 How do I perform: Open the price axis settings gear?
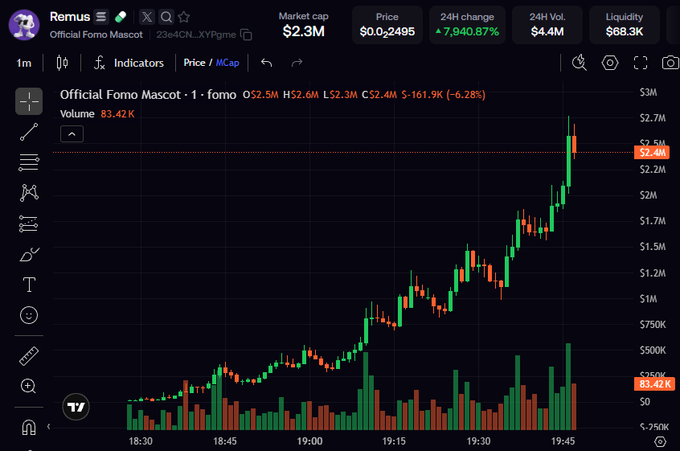(x=660, y=441)
